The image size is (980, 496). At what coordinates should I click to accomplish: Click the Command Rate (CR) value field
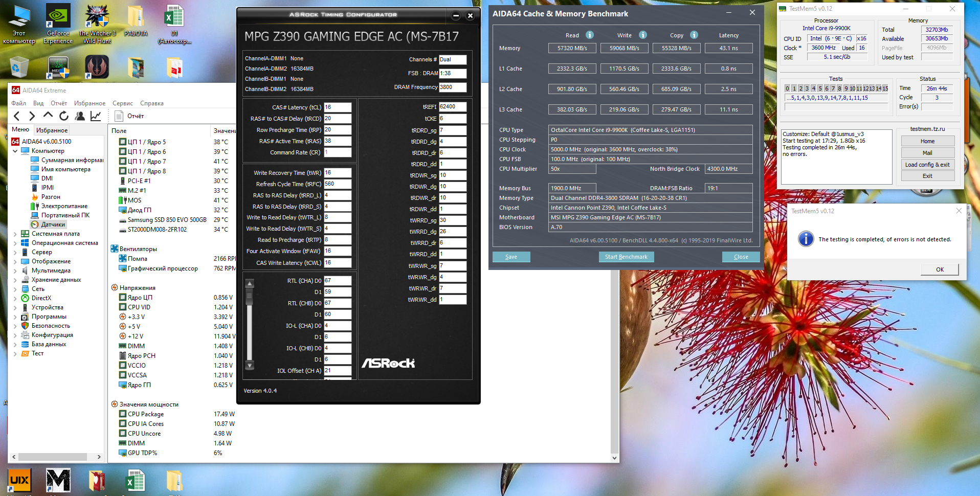click(338, 152)
